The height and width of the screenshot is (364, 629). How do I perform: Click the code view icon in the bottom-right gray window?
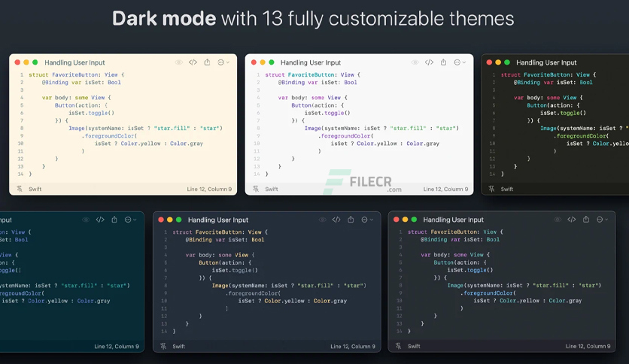coord(572,220)
